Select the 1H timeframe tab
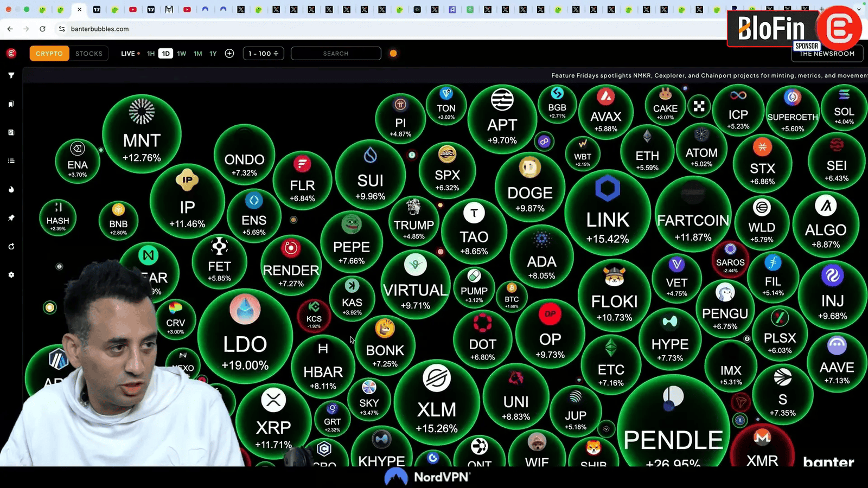Image resolution: width=868 pixels, height=488 pixels. [151, 54]
